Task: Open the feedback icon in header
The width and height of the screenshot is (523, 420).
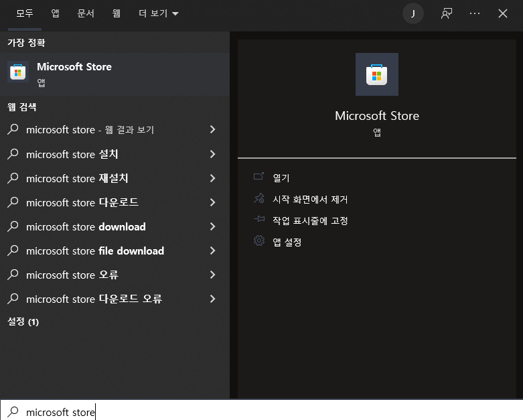Action: (447, 13)
